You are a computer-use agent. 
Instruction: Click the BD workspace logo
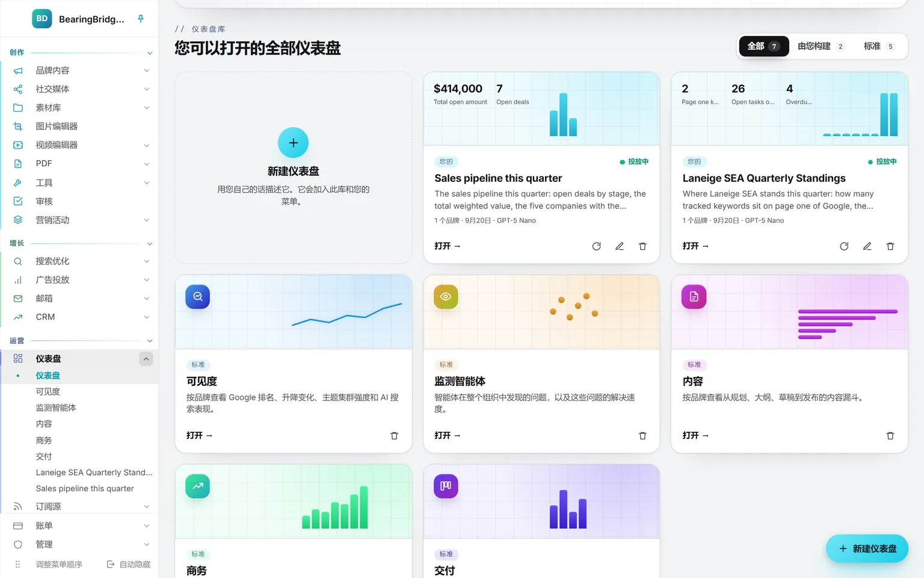pos(42,19)
